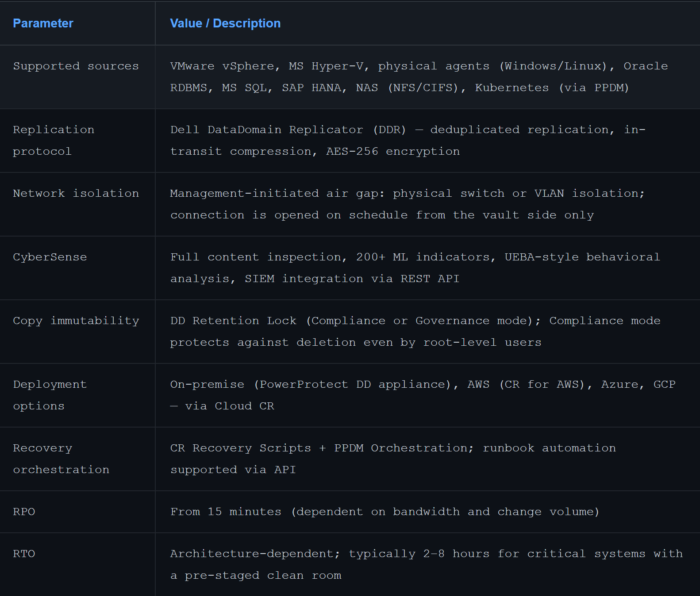Viewport: 700px width, 596px height.
Task: Click the "Management-initiated air gap" description
Action: click(x=408, y=204)
